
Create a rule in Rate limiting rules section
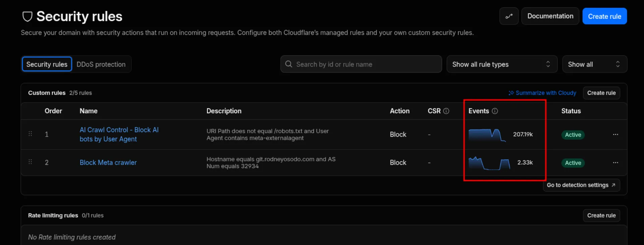pyautogui.click(x=601, y=215)
